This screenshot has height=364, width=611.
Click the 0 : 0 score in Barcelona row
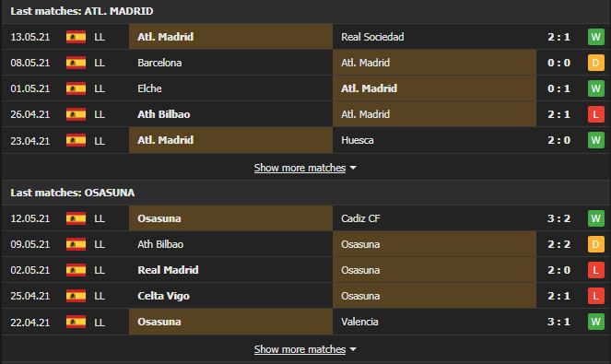[558, 63]
